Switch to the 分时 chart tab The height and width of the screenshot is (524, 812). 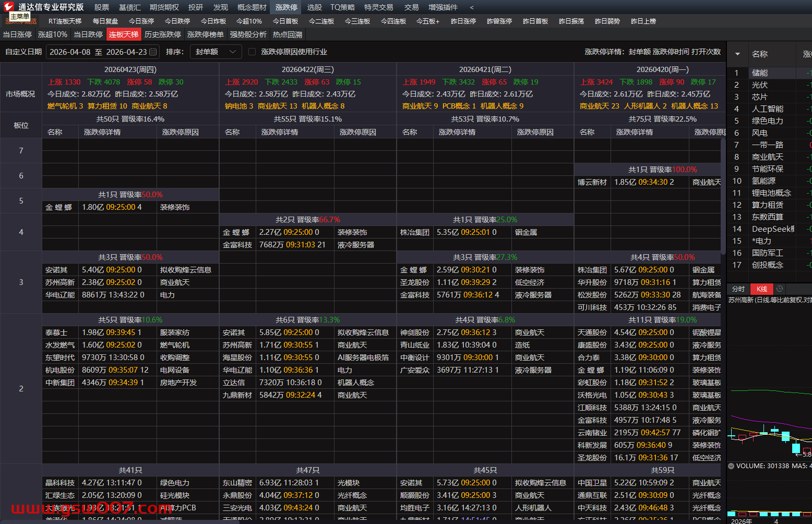[x=738, y=289]
